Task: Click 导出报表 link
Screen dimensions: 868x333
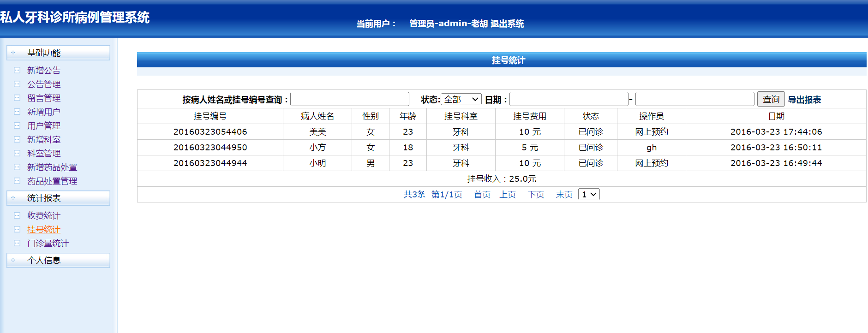Action: click(x=804, y=100)
